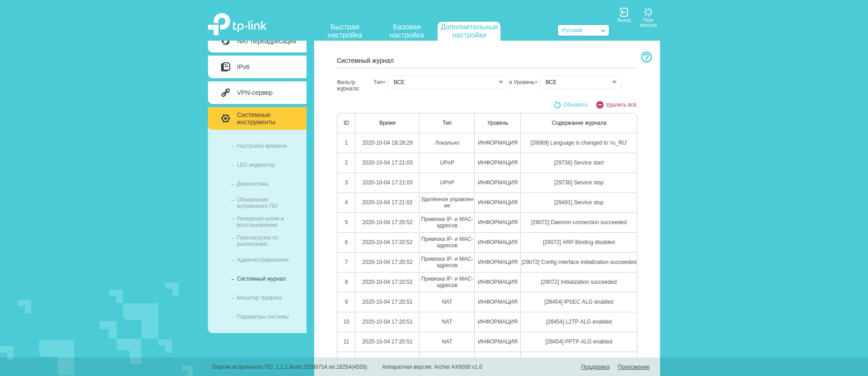The height and width of the screenshot is (376, 868).
Task: Open the Приложение link in footer
Action: [633, 367]
